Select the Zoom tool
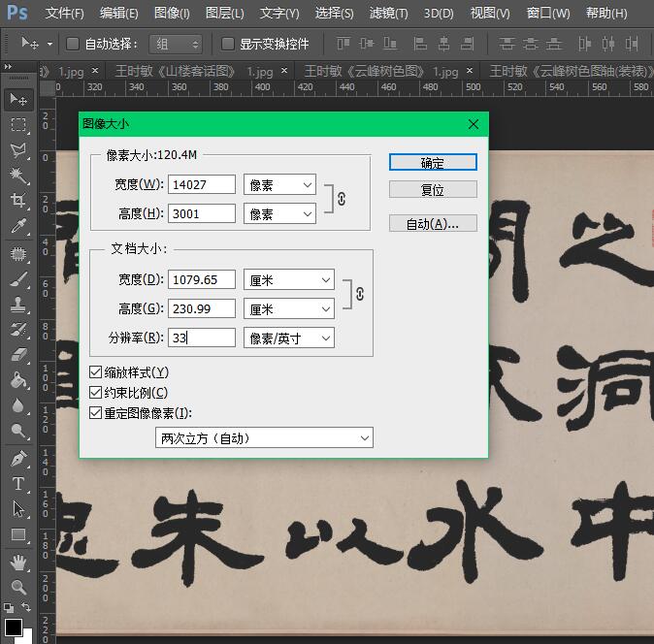654x644 pixels. point(17,588)
